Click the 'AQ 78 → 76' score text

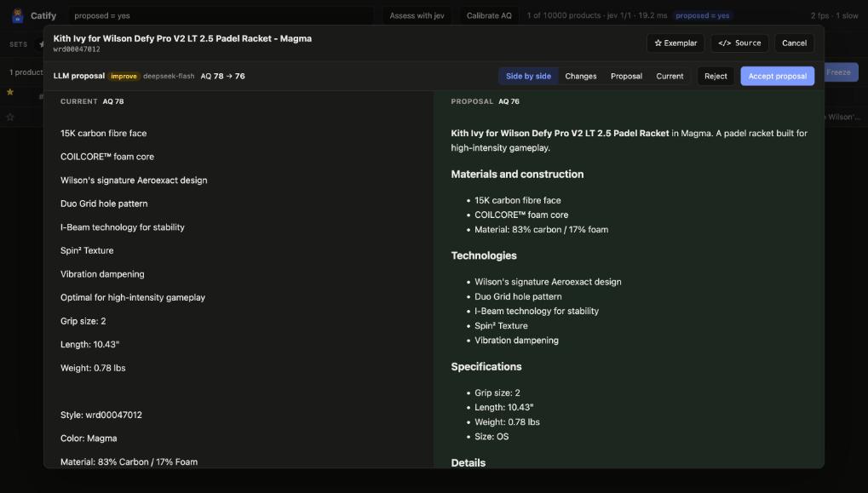(x=222, y=77)
